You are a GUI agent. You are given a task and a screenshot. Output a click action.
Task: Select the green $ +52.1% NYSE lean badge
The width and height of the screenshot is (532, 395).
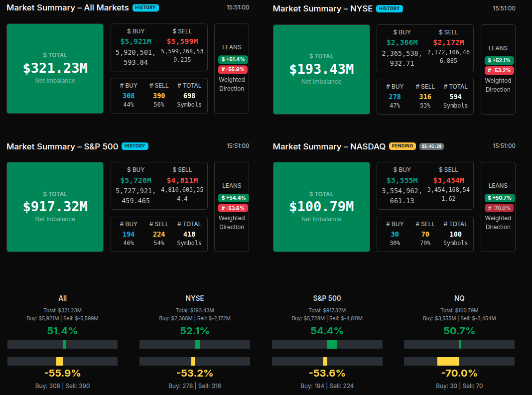click(498, 60)
